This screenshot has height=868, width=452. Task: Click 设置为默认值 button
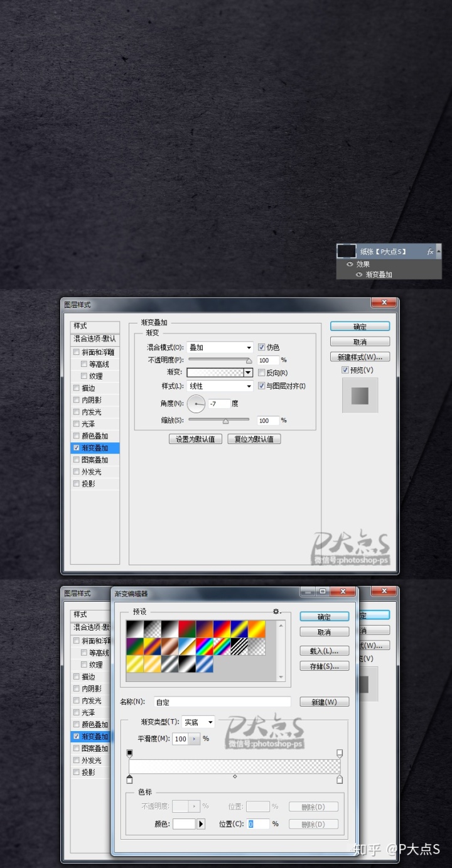(195, 439)
